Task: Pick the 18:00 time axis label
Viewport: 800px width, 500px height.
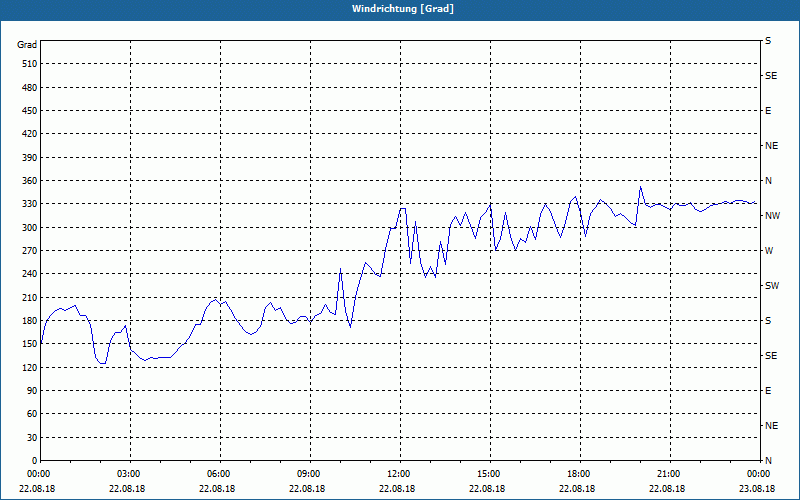Action: tap(580, 474)
